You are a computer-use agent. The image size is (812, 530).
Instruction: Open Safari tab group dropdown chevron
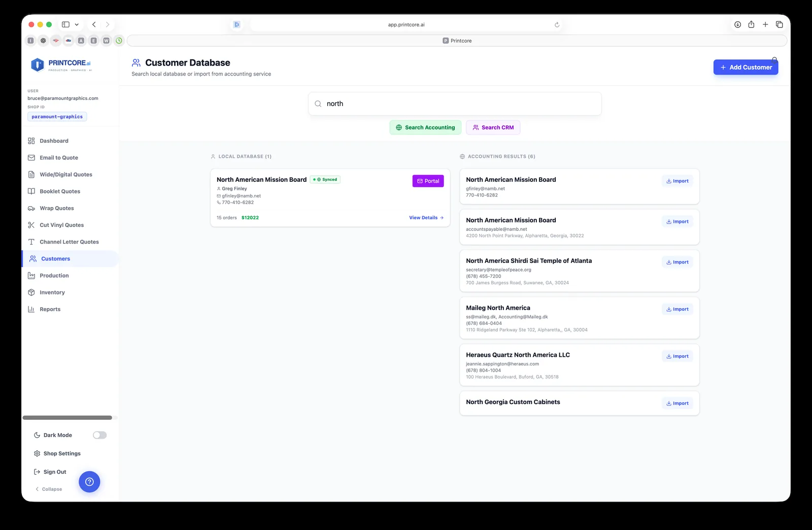coord(77,24)
